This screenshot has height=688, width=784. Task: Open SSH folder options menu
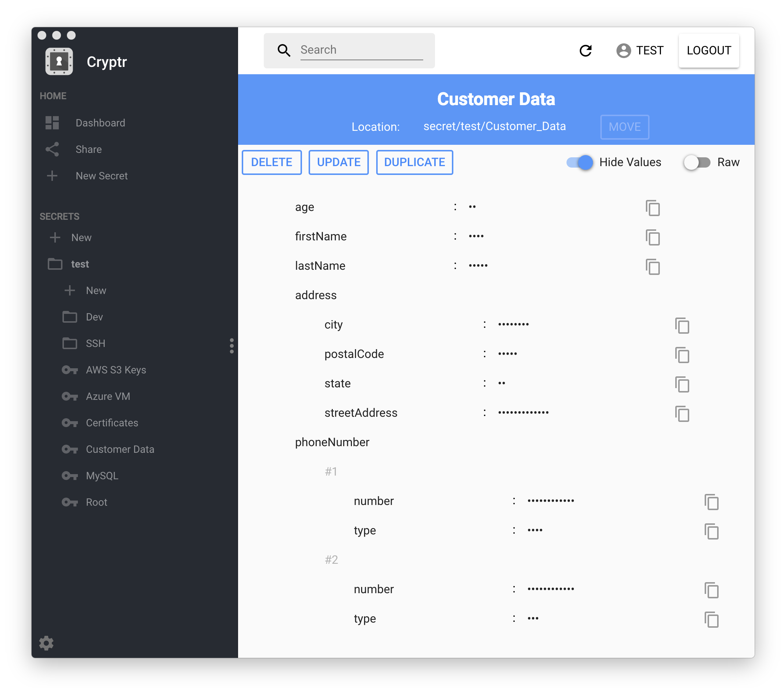click(x=231, y=345)
